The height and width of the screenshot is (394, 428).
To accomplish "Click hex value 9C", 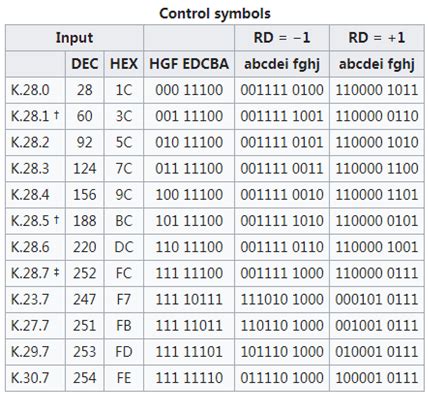I will 124,195.
